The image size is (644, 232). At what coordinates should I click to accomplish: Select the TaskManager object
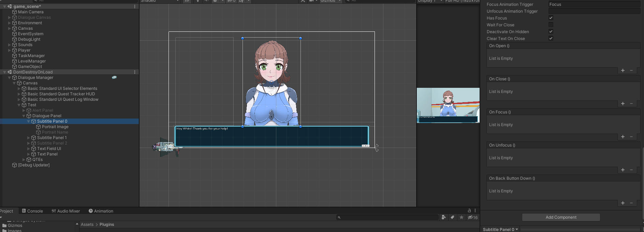tap(31, 56)
